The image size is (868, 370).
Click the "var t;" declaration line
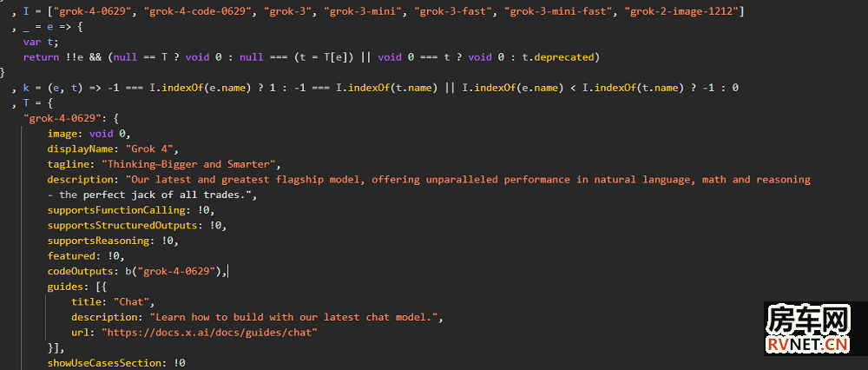coord(42,41)
